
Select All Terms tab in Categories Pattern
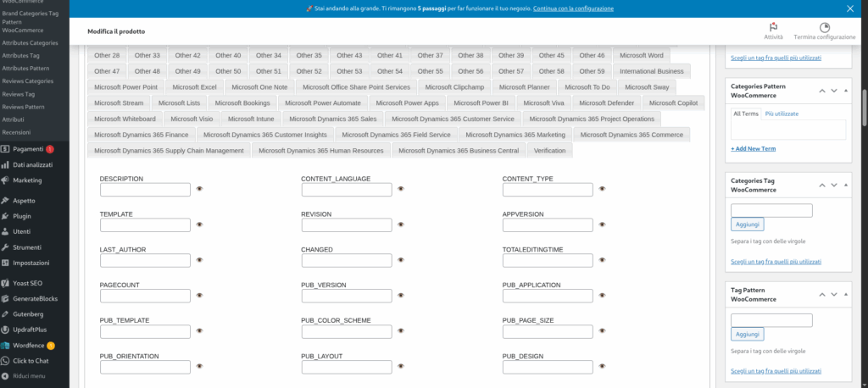click(746, 114)
